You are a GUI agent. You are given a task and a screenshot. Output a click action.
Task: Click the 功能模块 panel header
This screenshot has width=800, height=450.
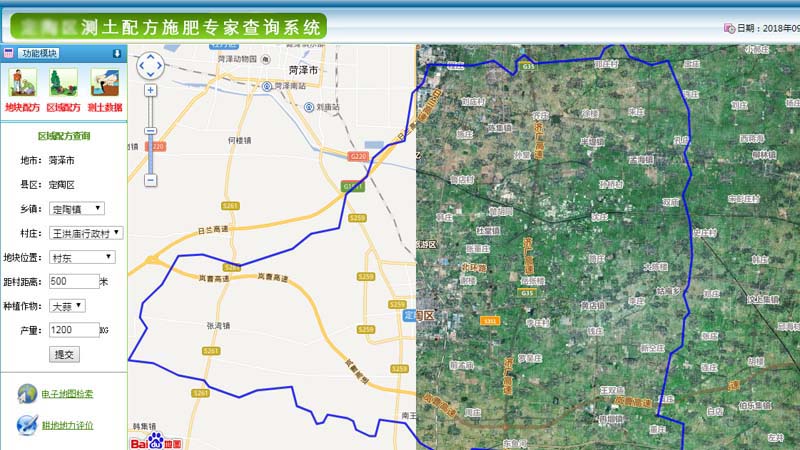point(40,53)
